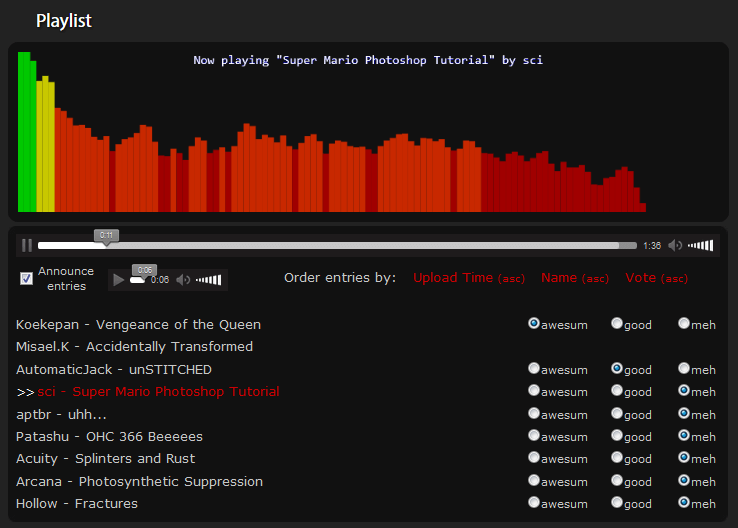Play the announce entries clip
The image size is (738, 528).
(x=118, y=280)
